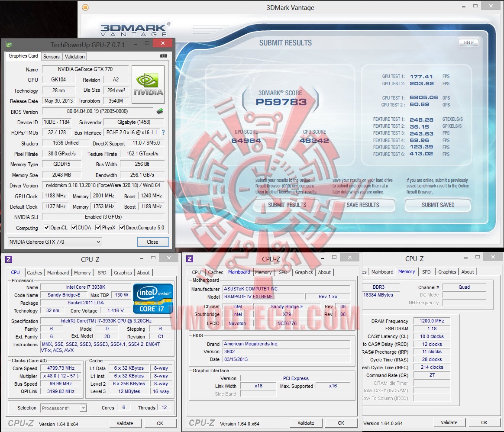
Task: Open About tab in the Memory CPU-Z window
Action: (x=468, y=272)
